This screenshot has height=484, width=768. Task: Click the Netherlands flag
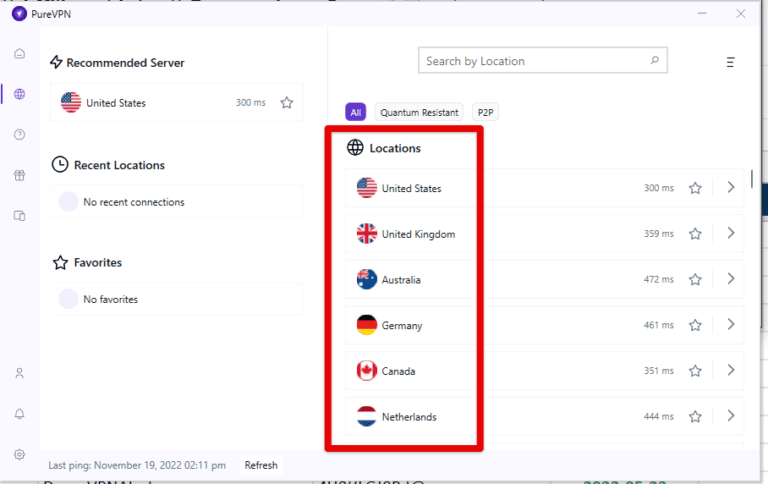pyautogui.click(x=367, y=416)
